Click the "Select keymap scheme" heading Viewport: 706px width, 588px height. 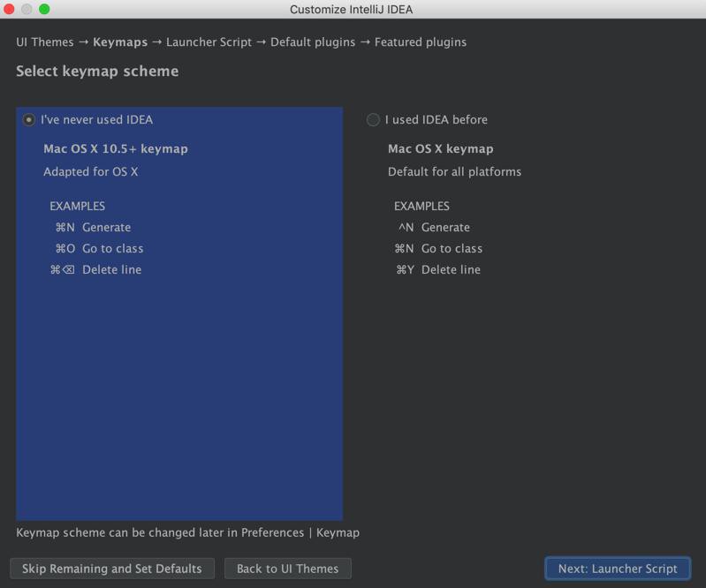(97, 72)
